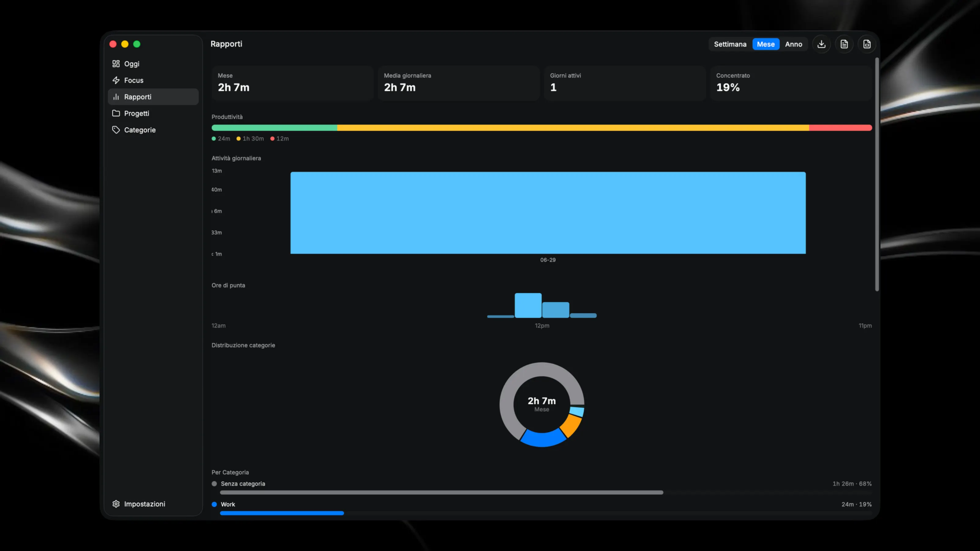This screenshot has width=980, height=551.
Task: Click the Mese 2h 7m summary card
Action: pos(292,83)
